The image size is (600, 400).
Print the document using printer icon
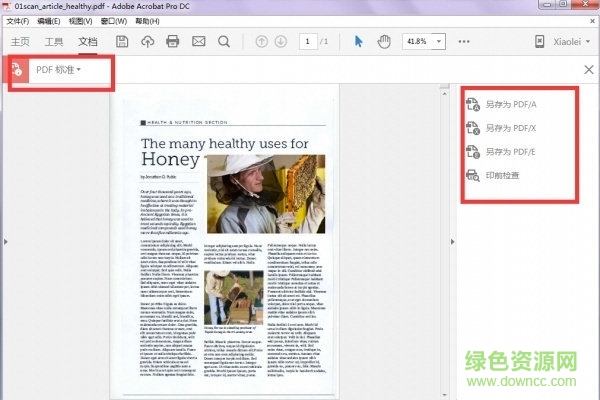pos(173,41)
